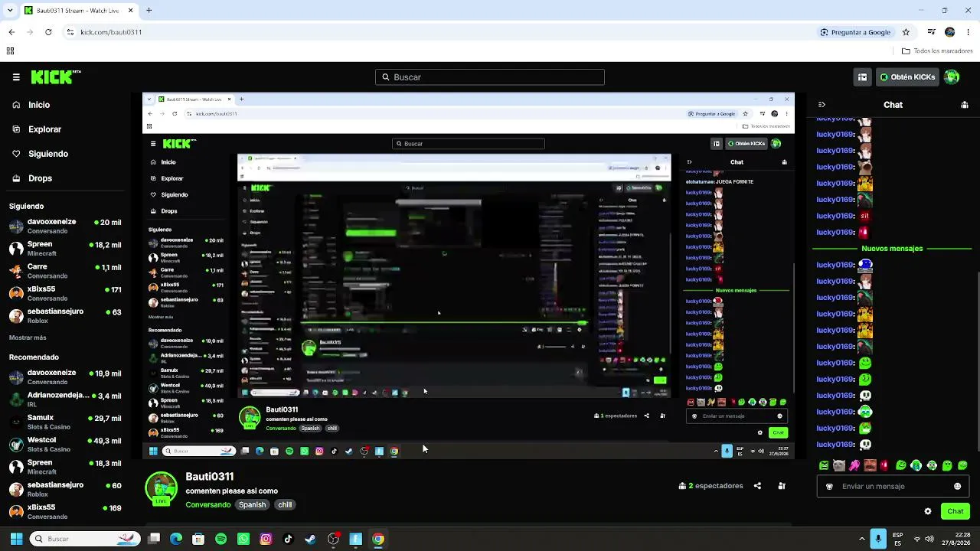Show hidden system tray icons
This screenshot has width=980, height=551.
861,539
